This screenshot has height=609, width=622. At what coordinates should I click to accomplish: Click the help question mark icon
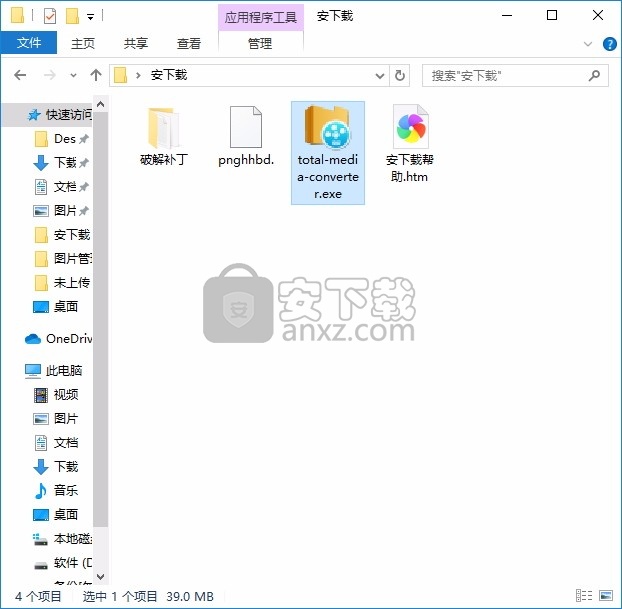point(609,44)
